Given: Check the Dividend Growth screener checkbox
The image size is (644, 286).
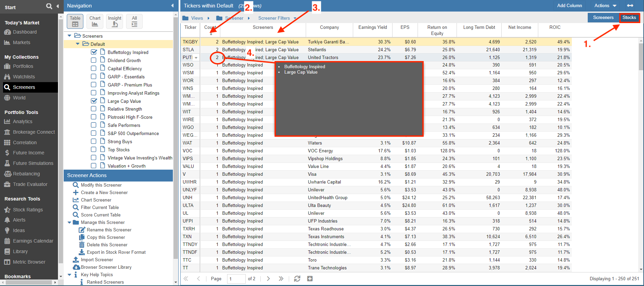Looking at the screenshot, I should pyautogui.click(x=94, y=60).
